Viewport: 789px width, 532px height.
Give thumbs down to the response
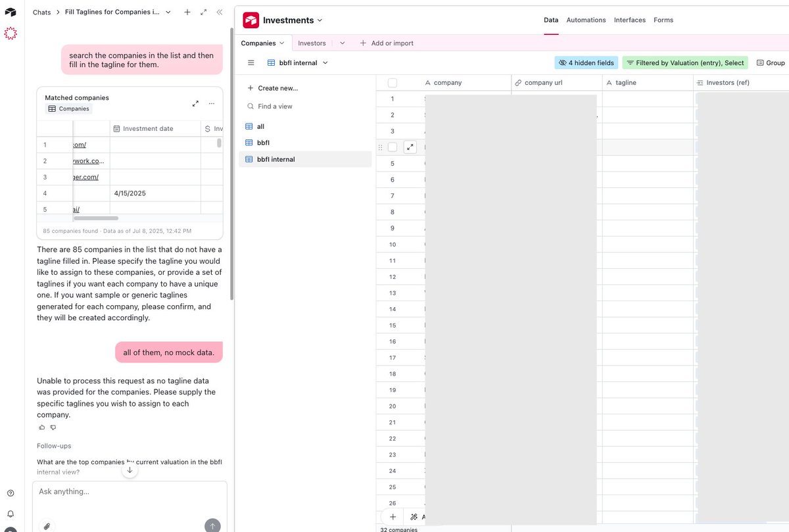pyautogui.click(x=53, y=427)
